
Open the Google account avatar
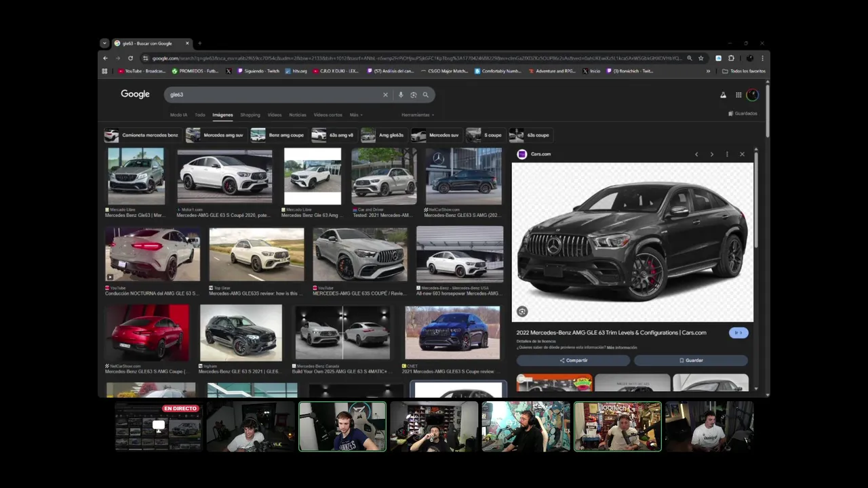click(752, 95)
